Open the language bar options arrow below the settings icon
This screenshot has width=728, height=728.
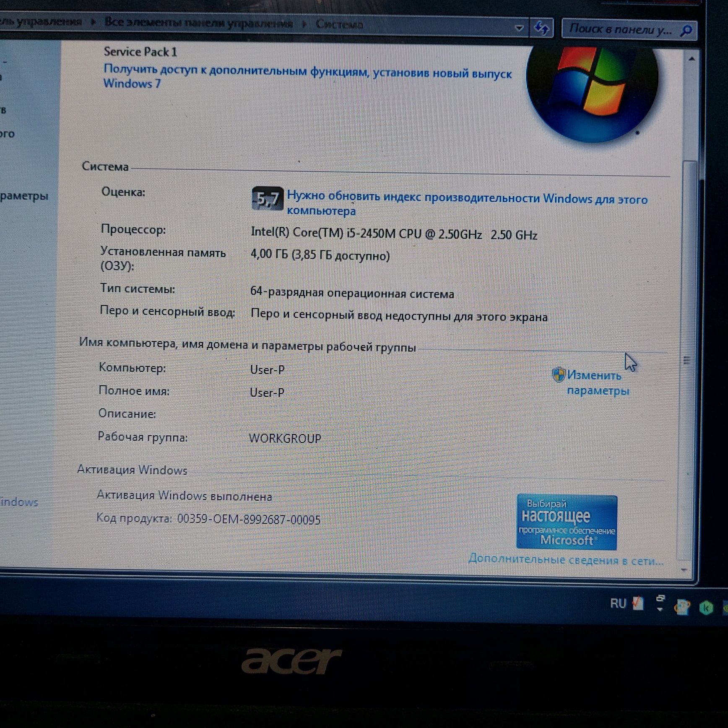[660, 609]
